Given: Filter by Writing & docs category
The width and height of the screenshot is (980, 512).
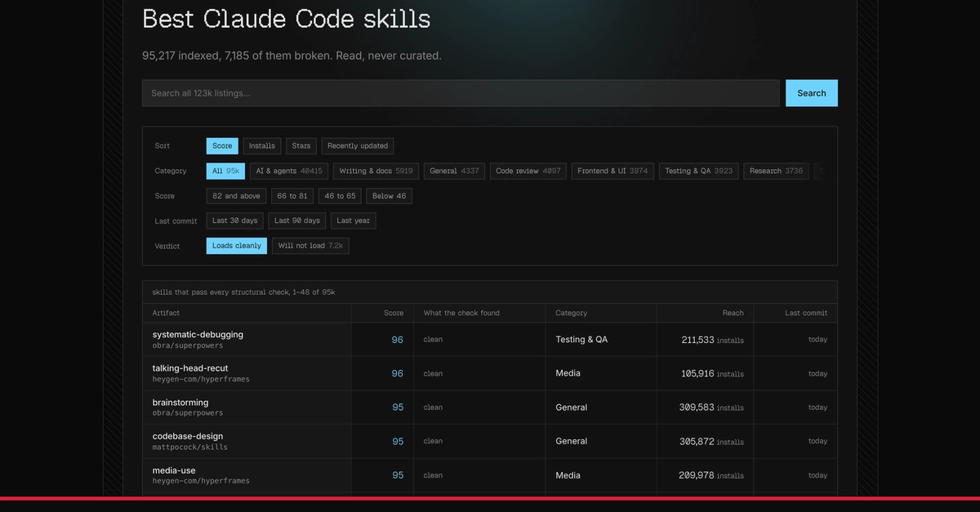Looking at the screenshot, I should [376, 171].
